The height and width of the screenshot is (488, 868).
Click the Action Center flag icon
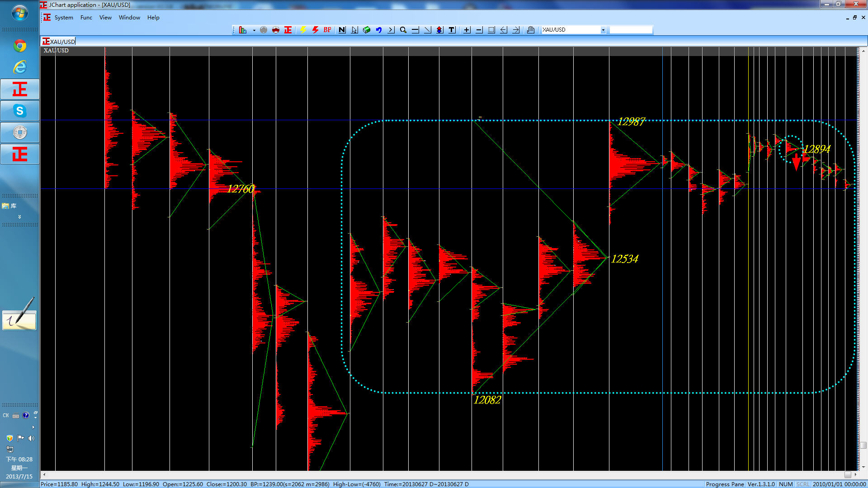[x=20, y=438]
